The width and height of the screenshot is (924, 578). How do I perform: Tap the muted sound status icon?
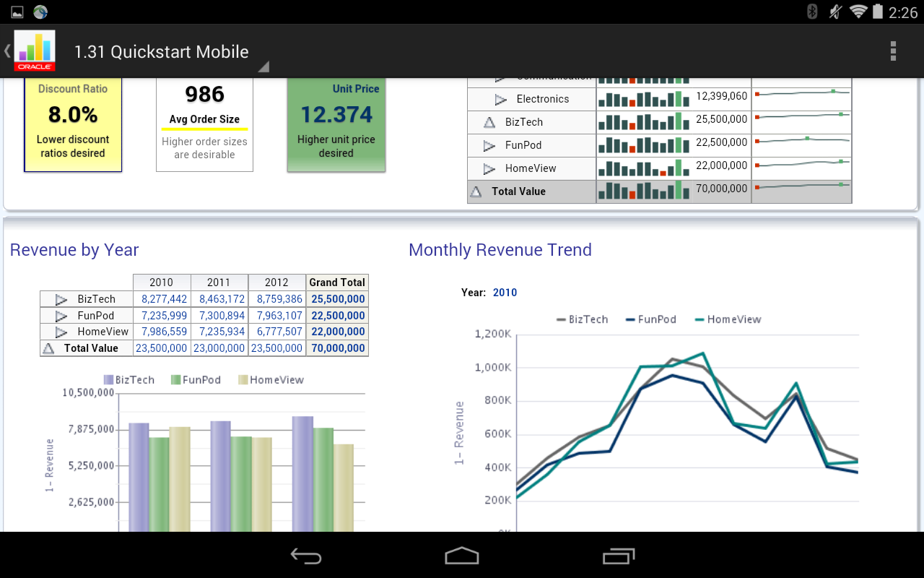[x=835, y=12]
